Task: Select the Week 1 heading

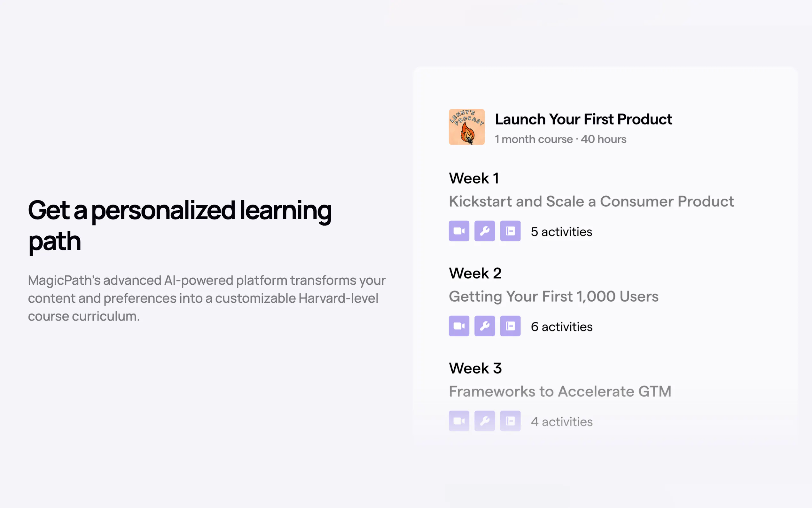Action: pos(474,178)
